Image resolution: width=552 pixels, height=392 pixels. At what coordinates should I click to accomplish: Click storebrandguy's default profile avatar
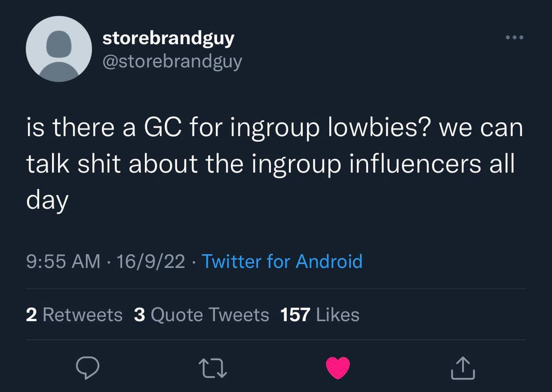pos(58,48)
